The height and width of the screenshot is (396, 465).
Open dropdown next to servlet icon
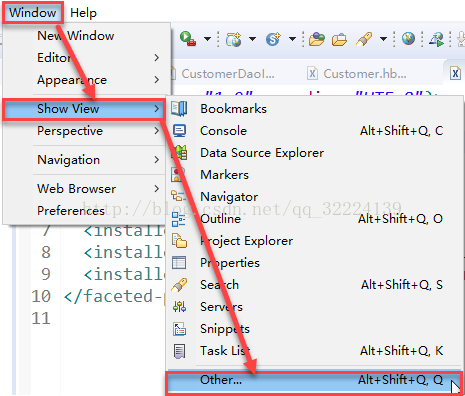(292, 39)
